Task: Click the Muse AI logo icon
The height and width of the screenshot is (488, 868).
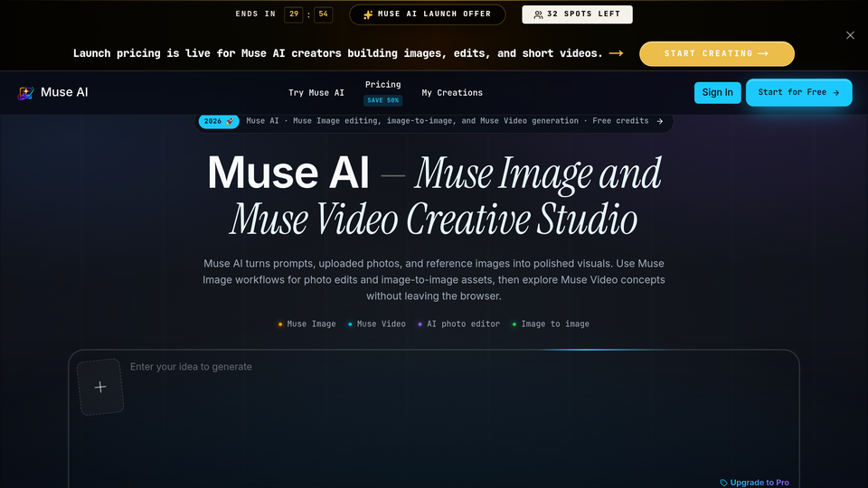Action: 25,93
